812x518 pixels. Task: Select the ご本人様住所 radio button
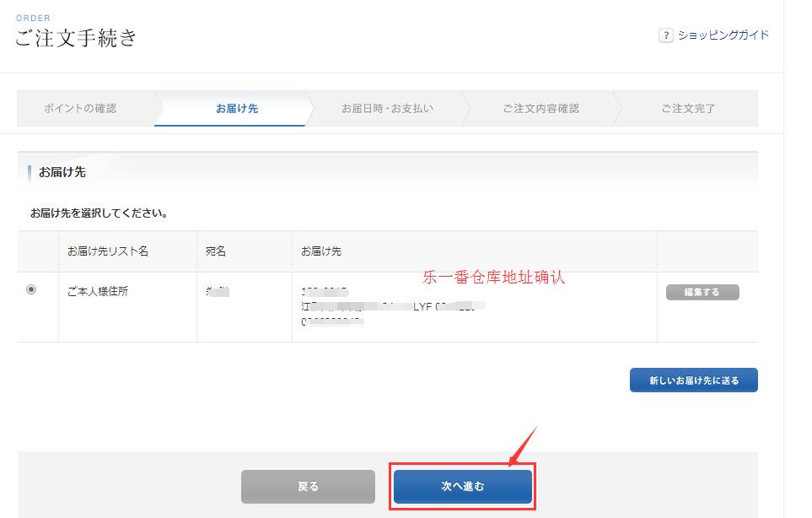pos(32,289)
